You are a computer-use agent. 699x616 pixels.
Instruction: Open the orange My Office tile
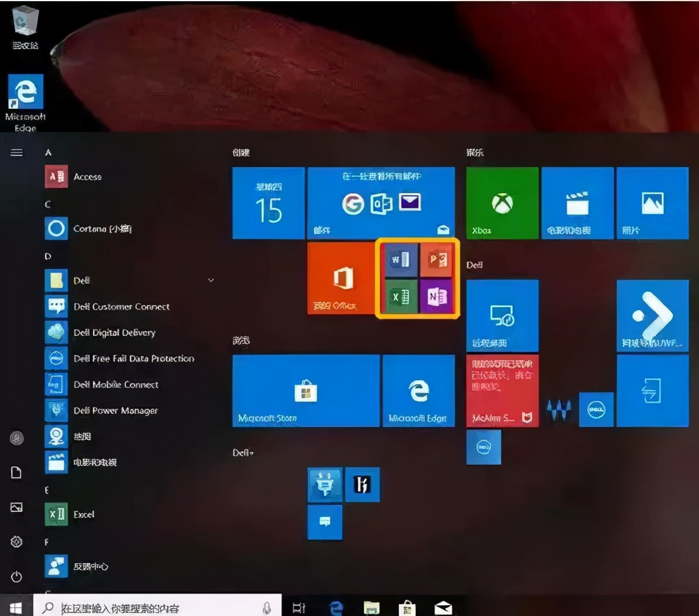[342, 278]
